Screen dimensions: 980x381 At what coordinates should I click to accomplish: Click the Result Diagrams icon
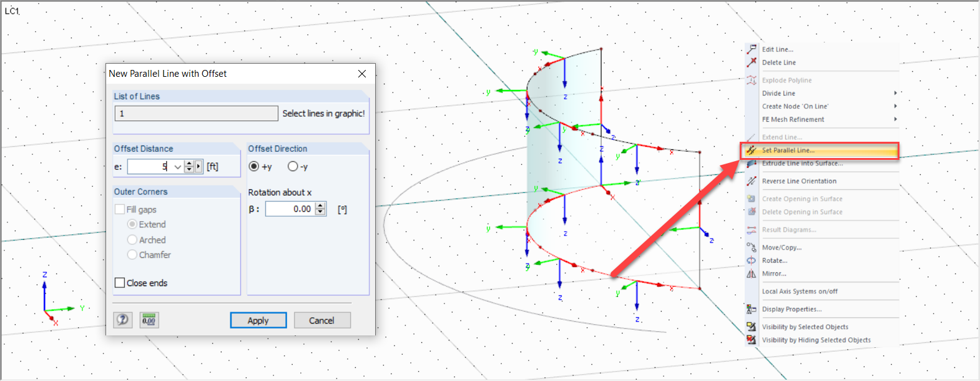tap(752, 230)
